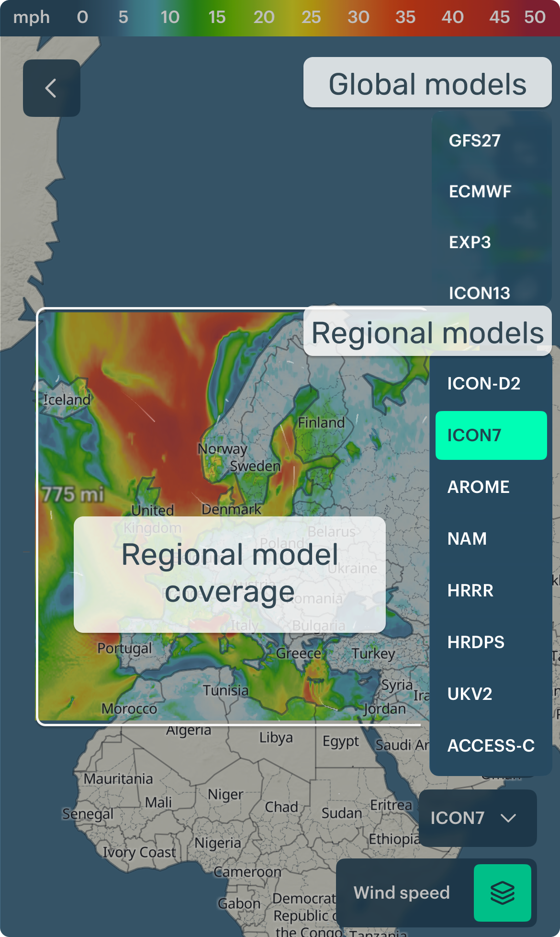560x937 pixels.
Task: Choose the ACCESS-C model
Action: coord(491,746)
